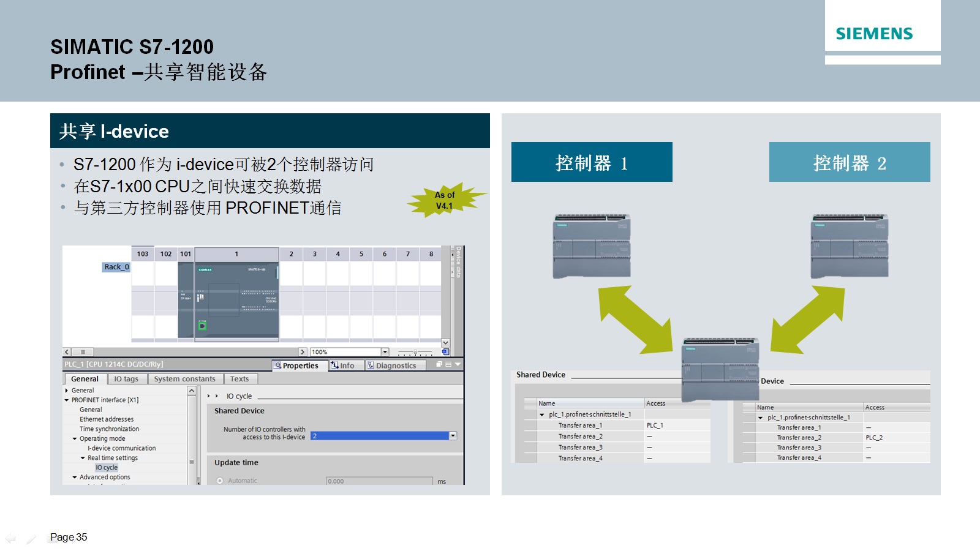Click Transfer area_4 in the Device table
Viewport: 980px width, 551px height.
(799, 457)
